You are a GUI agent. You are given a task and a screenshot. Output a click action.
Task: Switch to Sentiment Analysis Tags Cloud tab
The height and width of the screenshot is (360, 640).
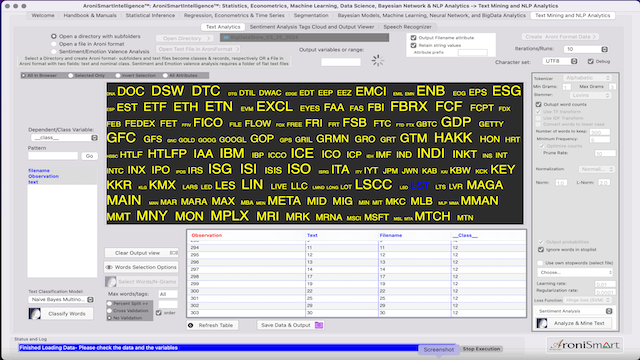coord(312,27)
